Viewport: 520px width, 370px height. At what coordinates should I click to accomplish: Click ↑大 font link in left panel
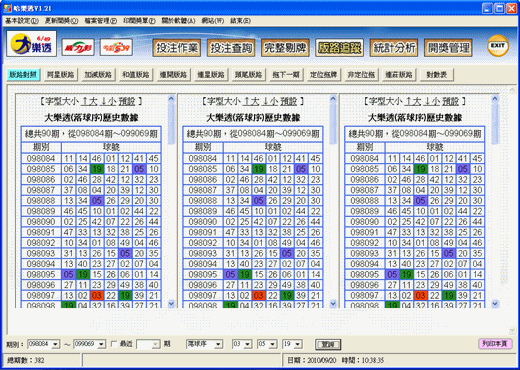(90, 101)
